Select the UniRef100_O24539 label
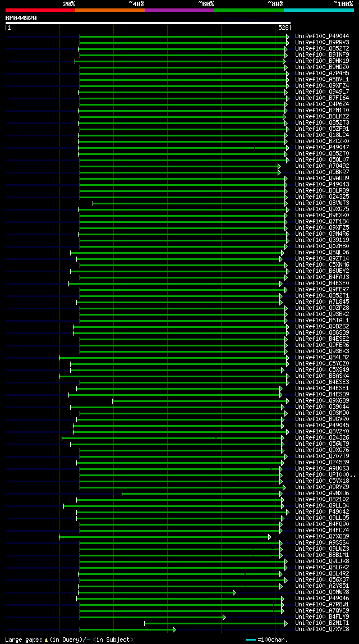This screenshot has height=644, width=359. click(x=322, y=463)
